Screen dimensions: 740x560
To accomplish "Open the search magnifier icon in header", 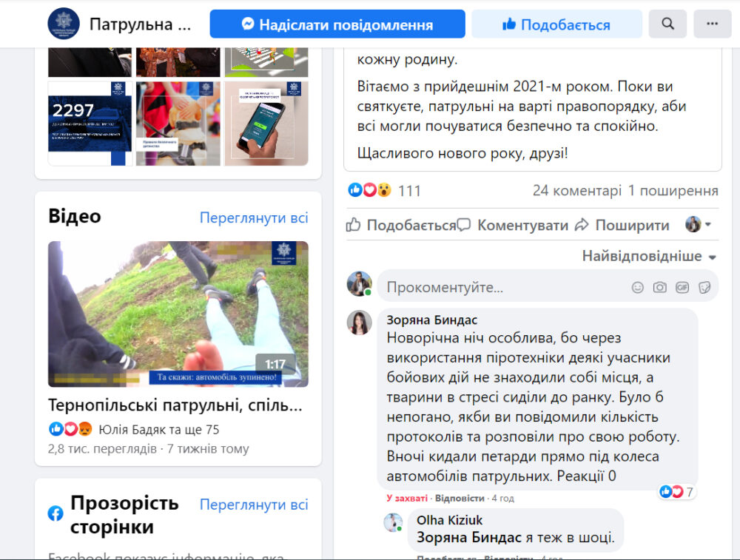I will point(667,24).
